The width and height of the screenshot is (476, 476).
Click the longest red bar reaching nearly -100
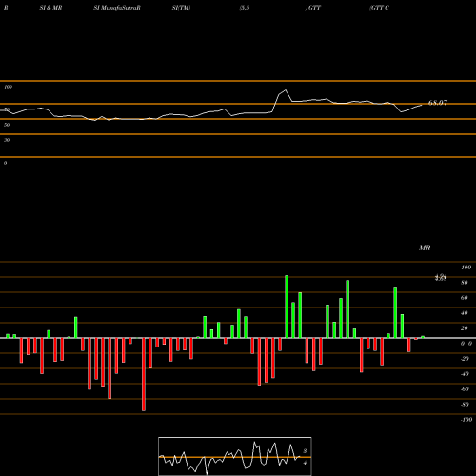(144, 374)
